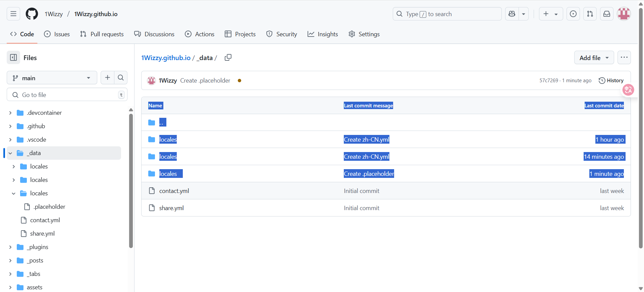Image resolution: width=644 pixels, height=292 pixels.
Task: Open the Add file dropdown button
Action: 594,58
